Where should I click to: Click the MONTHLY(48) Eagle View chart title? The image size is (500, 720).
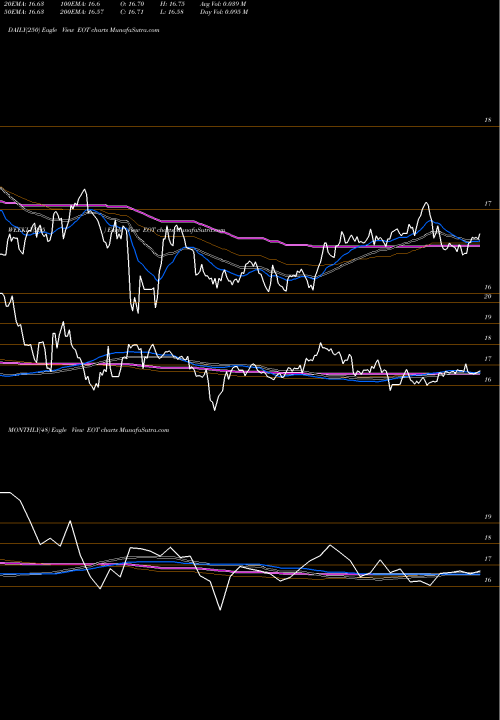point(89,430)
